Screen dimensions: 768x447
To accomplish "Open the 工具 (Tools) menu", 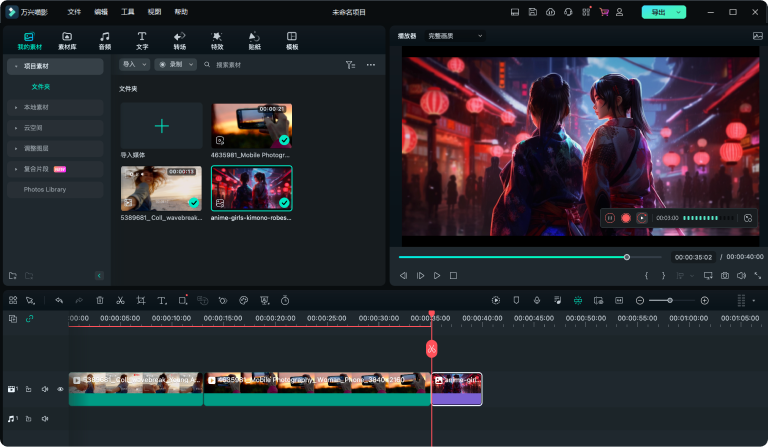I will pos(127,12).
